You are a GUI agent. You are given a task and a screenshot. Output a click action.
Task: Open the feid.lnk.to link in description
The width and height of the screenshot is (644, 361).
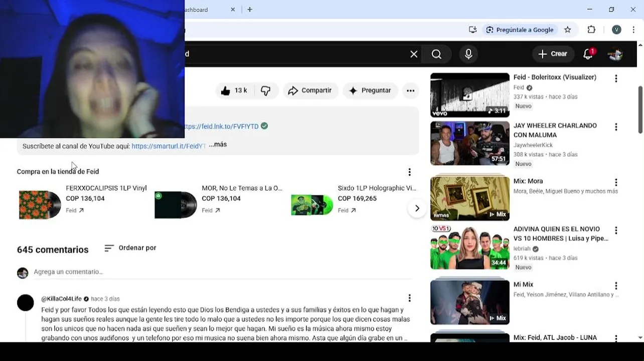point(222,126)
